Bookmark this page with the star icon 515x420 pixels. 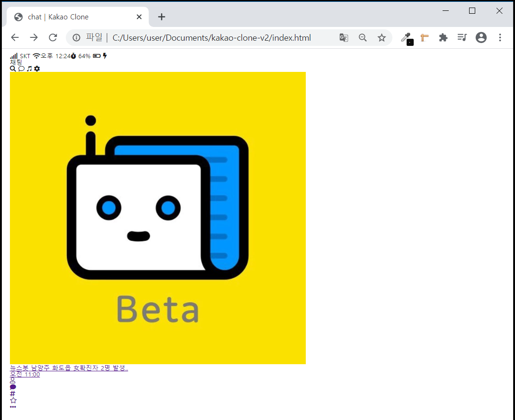[x=382, y=38]
